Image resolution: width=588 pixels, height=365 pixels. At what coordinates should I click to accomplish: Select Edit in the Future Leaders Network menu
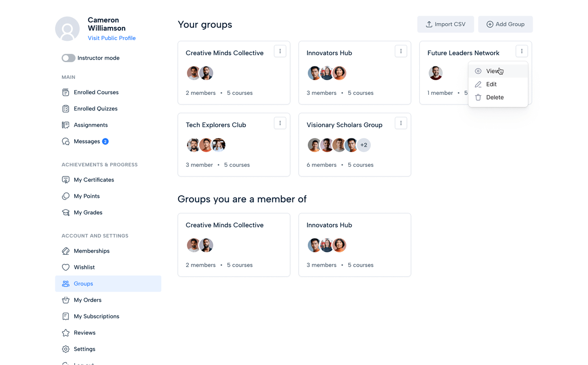[x=491, y=84]
